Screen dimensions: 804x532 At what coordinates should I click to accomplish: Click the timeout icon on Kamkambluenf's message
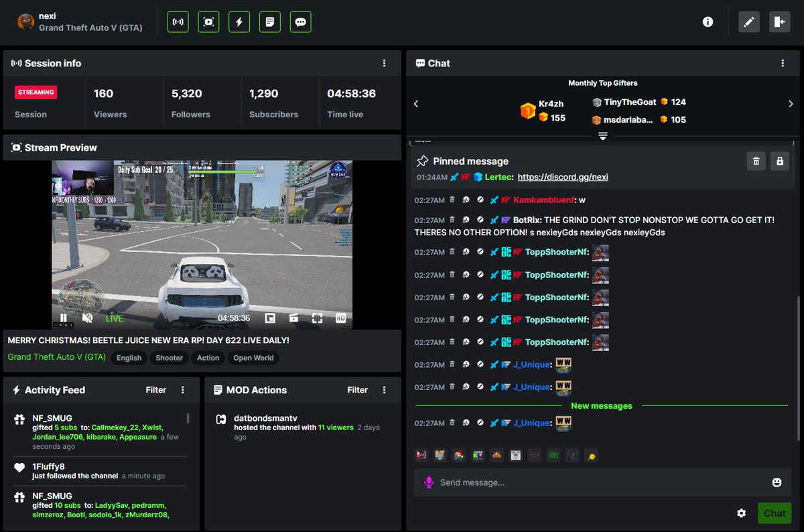pyautogui.click(x=466, y=200)
